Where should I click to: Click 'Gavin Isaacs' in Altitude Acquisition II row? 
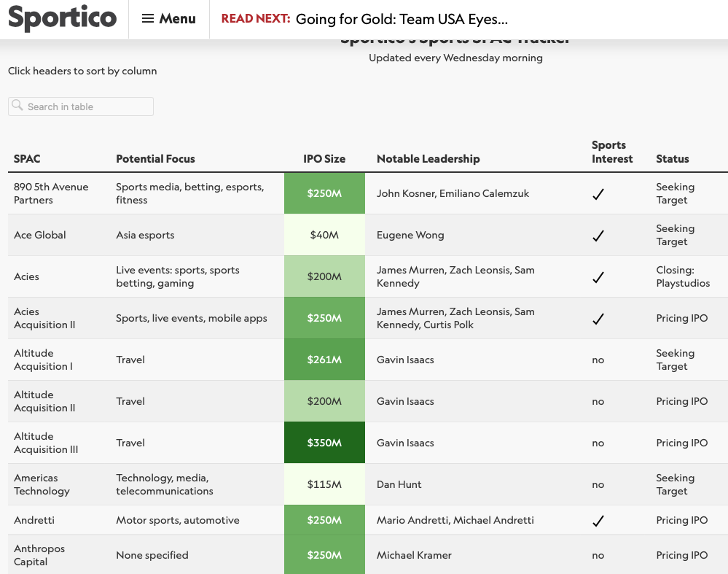405,401
